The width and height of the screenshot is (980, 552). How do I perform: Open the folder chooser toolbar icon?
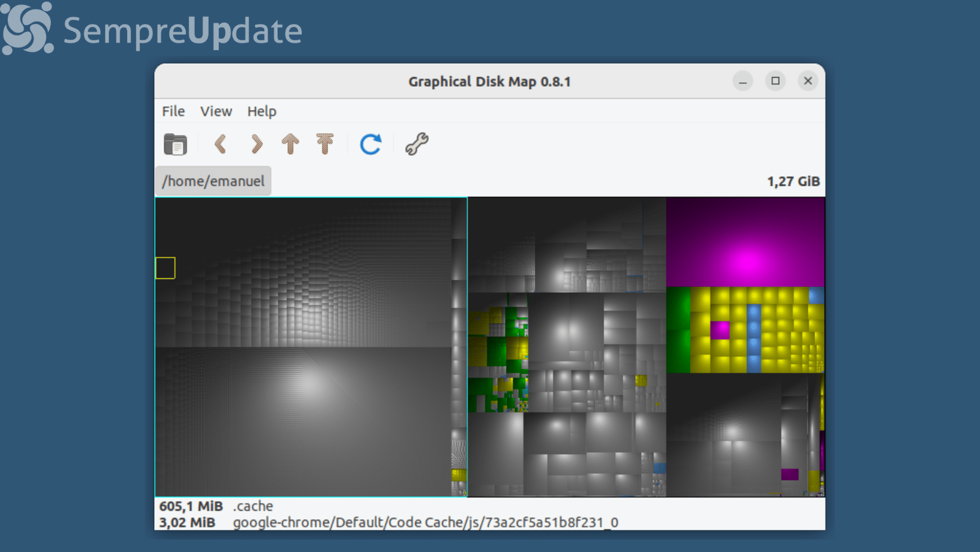pyautogui.click(x=175, y=144)
